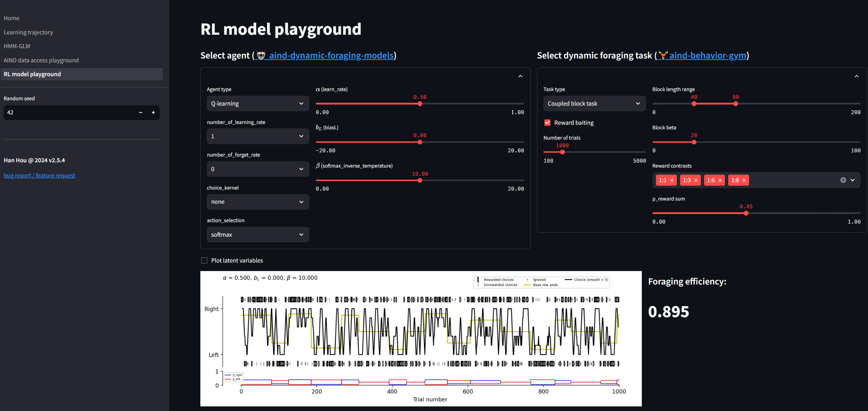Remove the 1:6 reward contrast tag
The width and height of the screenshot is (868, 411).
[720, 180]
